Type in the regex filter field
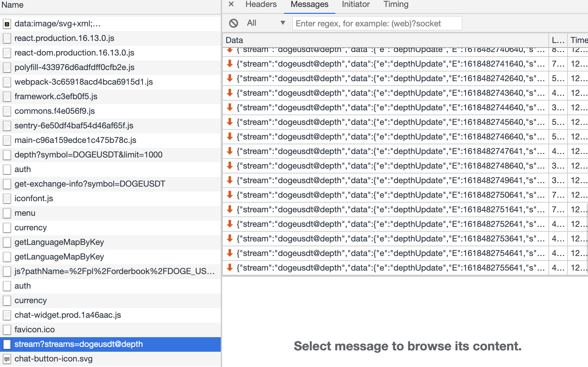The image size is (588, 367). click(x=377, y=23)
